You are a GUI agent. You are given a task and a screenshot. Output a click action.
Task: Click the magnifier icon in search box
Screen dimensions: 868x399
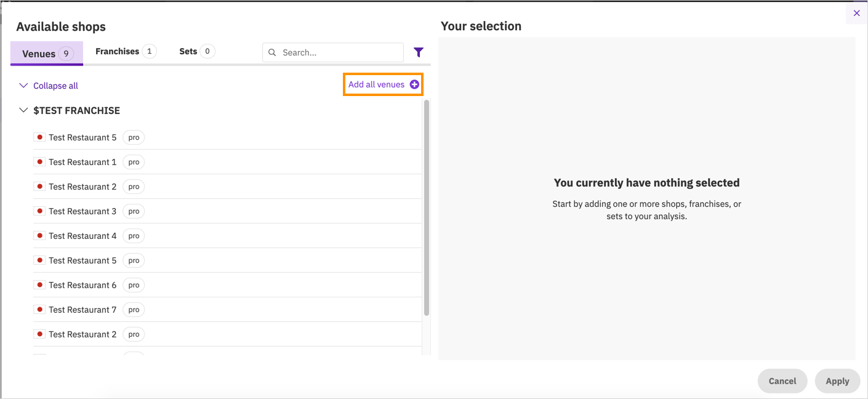(272, 52)
